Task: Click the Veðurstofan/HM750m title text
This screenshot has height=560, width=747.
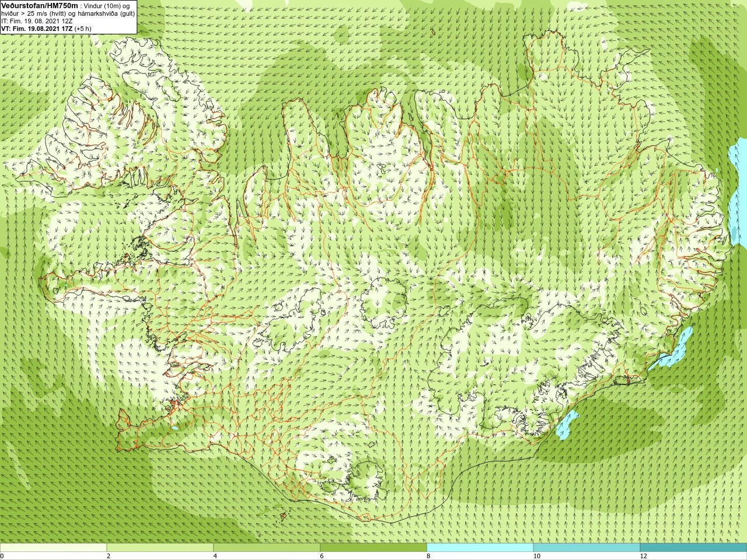Action: pos(40,6)
